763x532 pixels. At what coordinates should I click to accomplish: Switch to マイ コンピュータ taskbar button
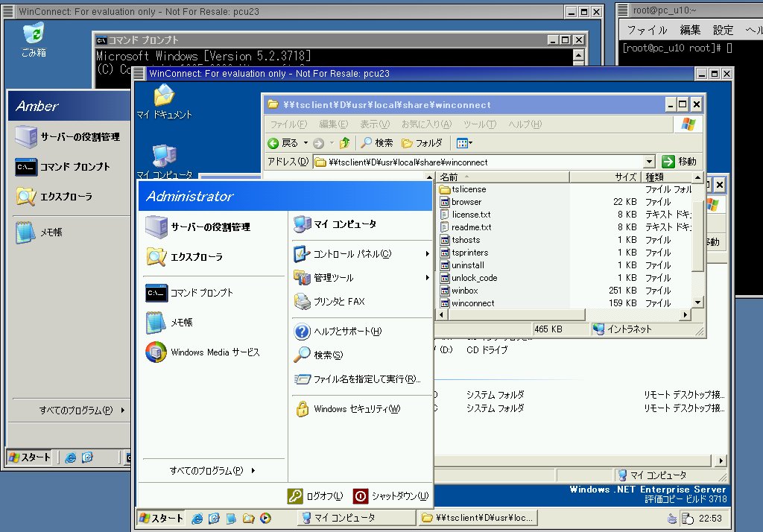(x=355, y=518)
